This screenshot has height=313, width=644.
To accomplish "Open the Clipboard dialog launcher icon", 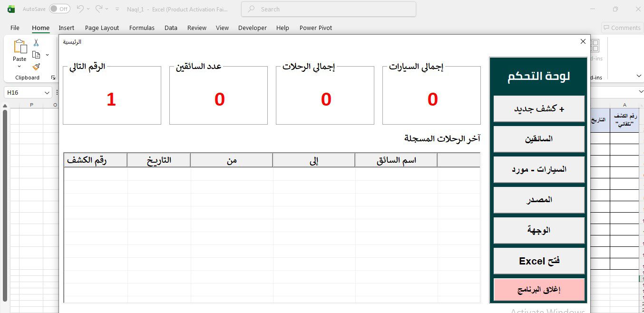I will 53,78.
